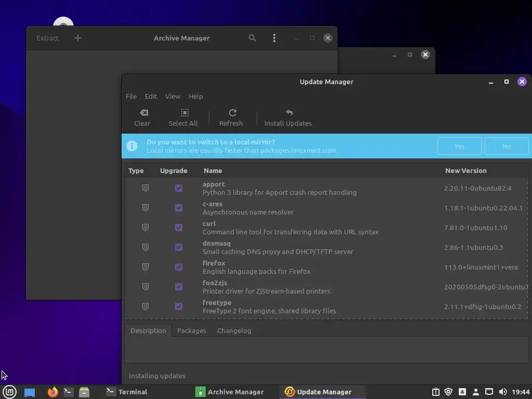The width and height of the screenshot is (532, 399).
Task: Click No on the mirror prompt
Action: (506, 146)
